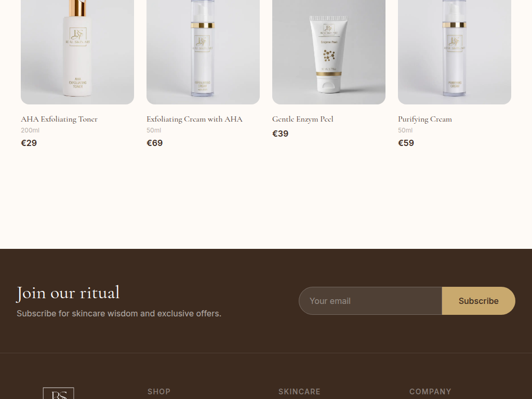Click the Purifying Cream title link

click(x=425, y=119)
